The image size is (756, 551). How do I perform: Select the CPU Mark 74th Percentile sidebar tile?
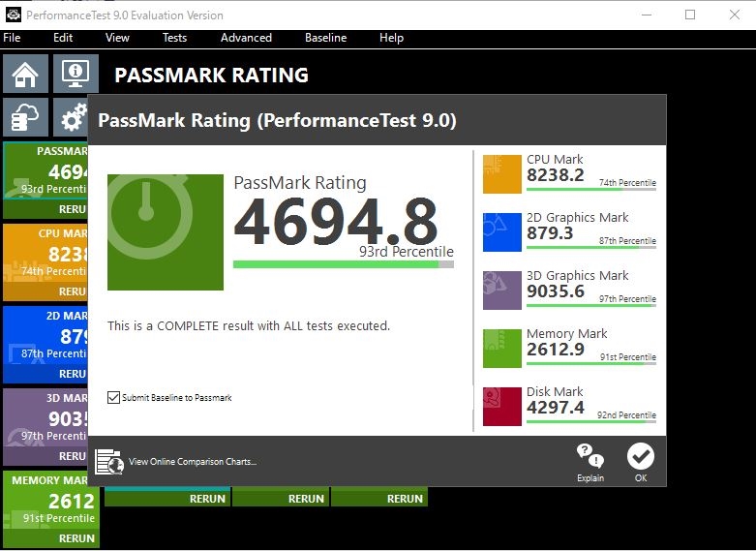[x=45, y=253]
